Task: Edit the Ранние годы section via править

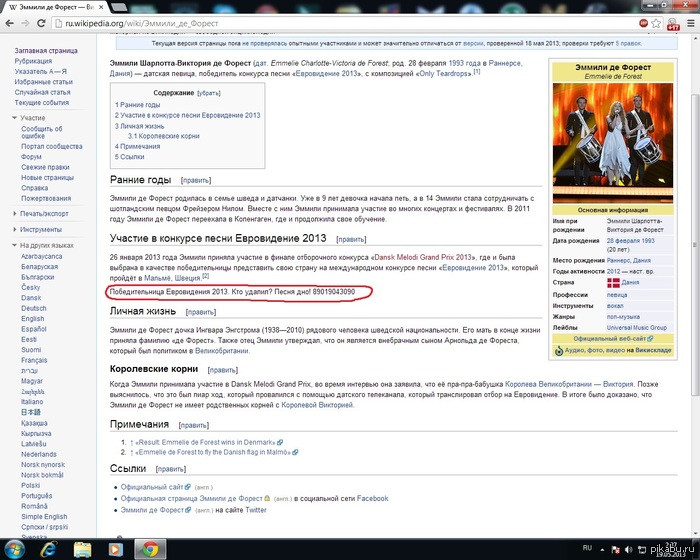Action: pyautogui.click(x=196, y=180)
